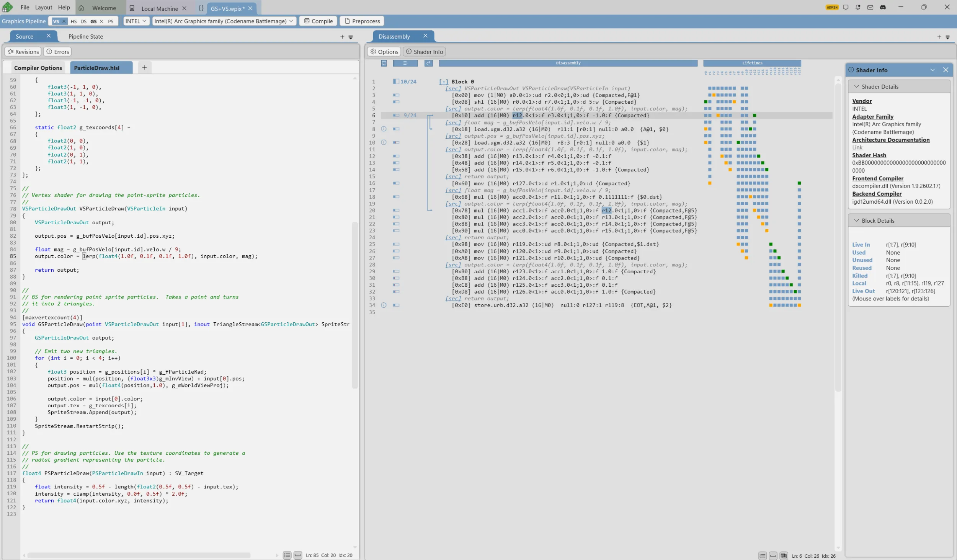This screenshot has width=957, height=560.
Task: Remove the VS stage from pipeline
Action: 64,21
